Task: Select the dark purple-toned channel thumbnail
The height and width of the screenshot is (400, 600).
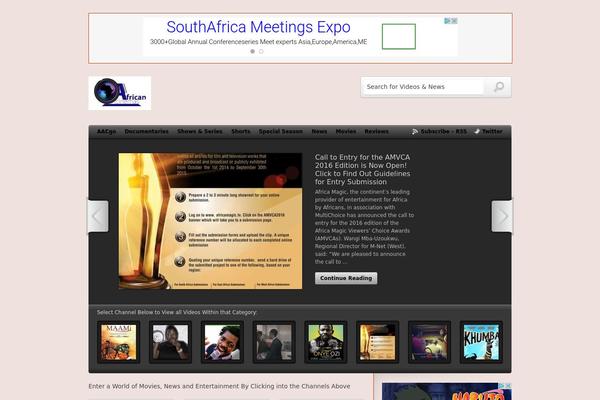Action: [x=429, y=342]
